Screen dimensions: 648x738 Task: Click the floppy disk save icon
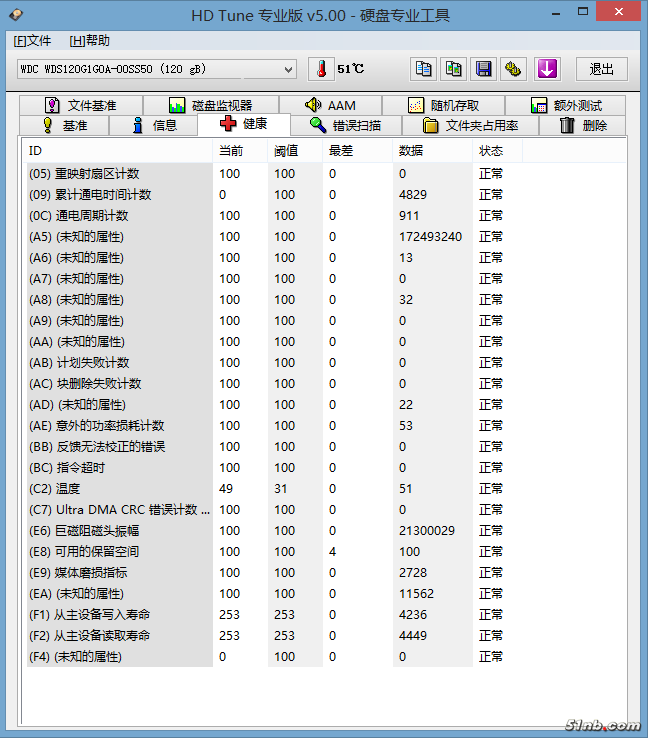pos(484,69)
